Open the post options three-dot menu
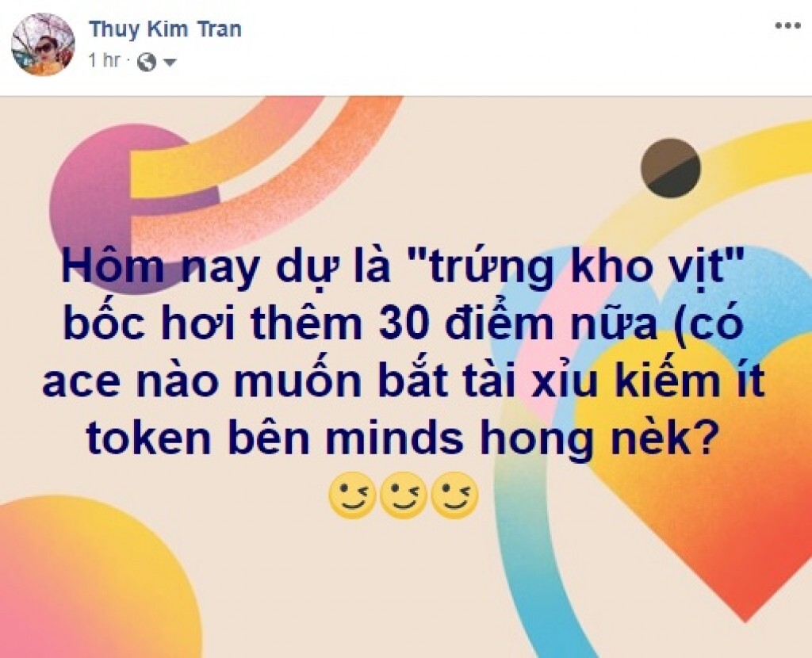Image resolution: width=812 pixels, height=658 pixels. (x=788, y=26)
